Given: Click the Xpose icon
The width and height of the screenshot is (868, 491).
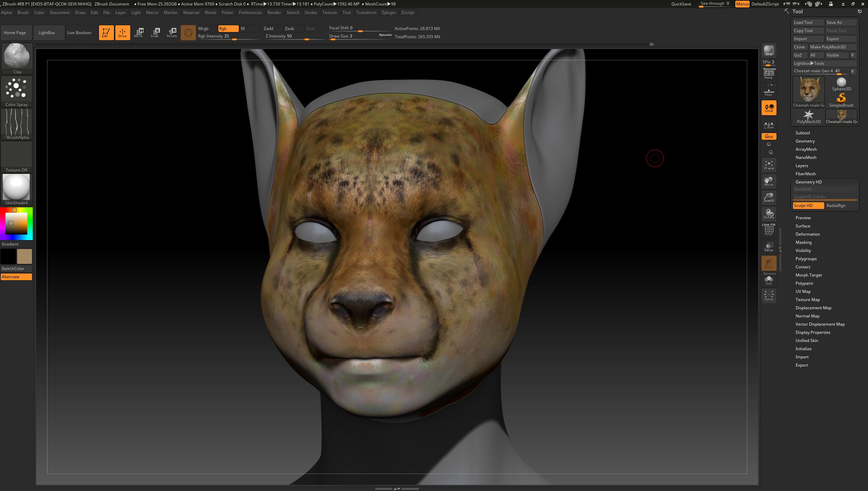Looking at the screenshot, I should click(x=769, y=296).
